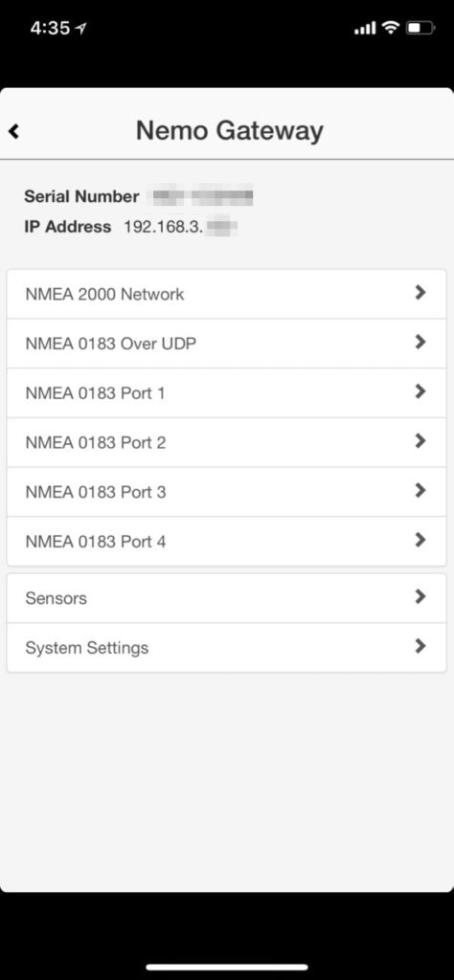This screenshot has height=980, width=454.
Task: Open the Sensors label
Action: click(x=56, y=598)
